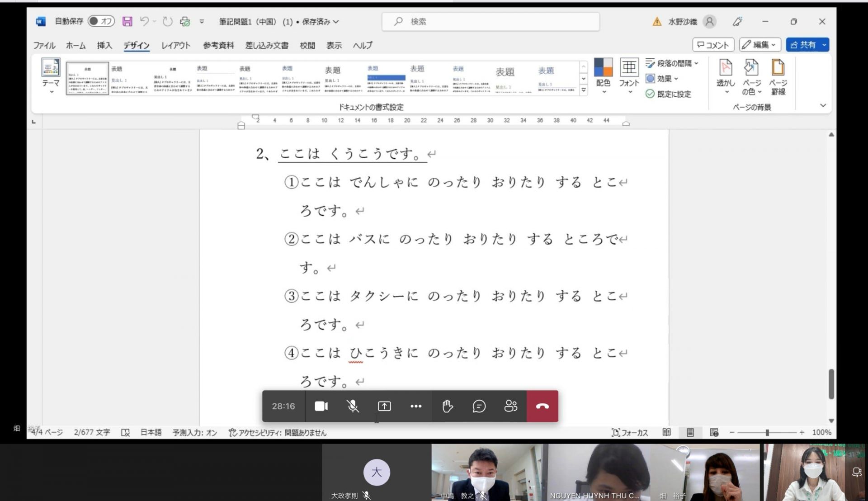Toggle the AutoSave (自動保存) switch

click(101, 21)
